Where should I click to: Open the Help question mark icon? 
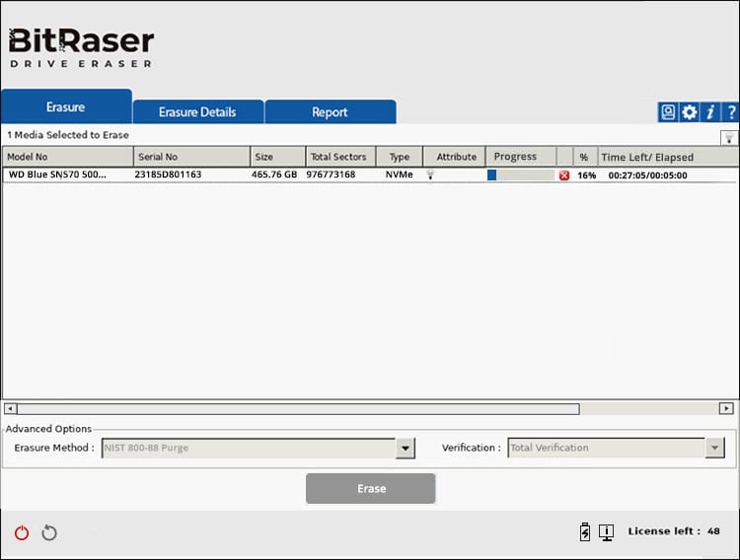click(730, 112)
